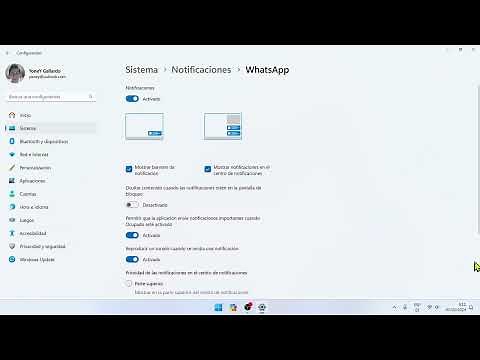Toggle the play sound on notification switch
Viewport: 480px width, 360px height.
[132, 259]
